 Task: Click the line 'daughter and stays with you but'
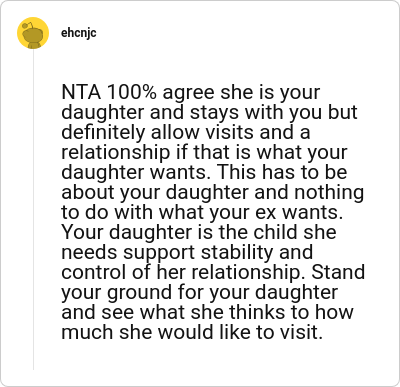point(209,112)
